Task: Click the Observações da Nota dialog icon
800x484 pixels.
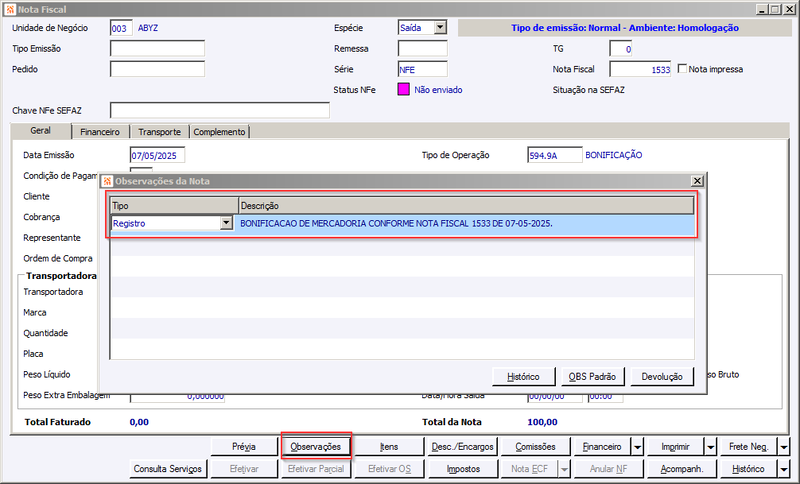Action: click(107, 181)
